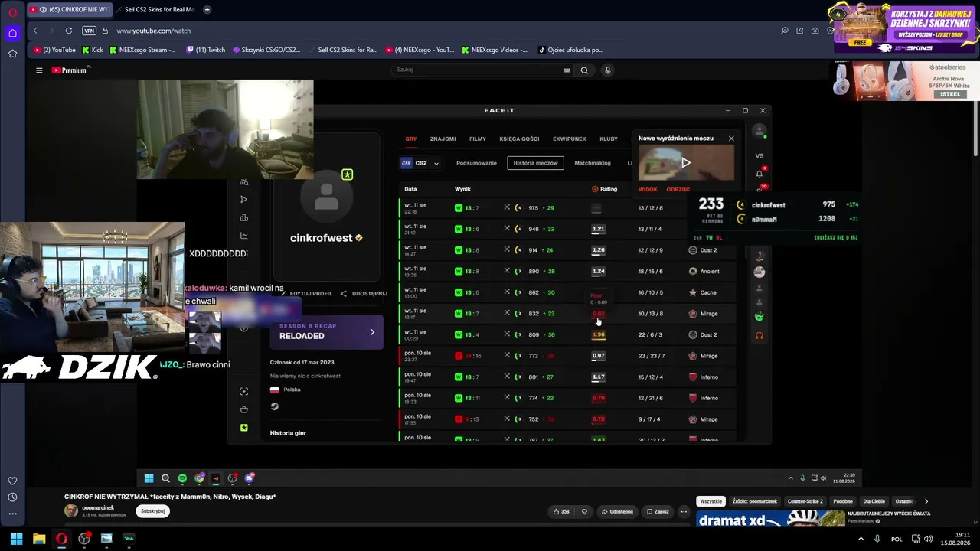Close the Nowe wyróżnienie meczu popup
980x551 pixels.
click(x=731, y=139)
